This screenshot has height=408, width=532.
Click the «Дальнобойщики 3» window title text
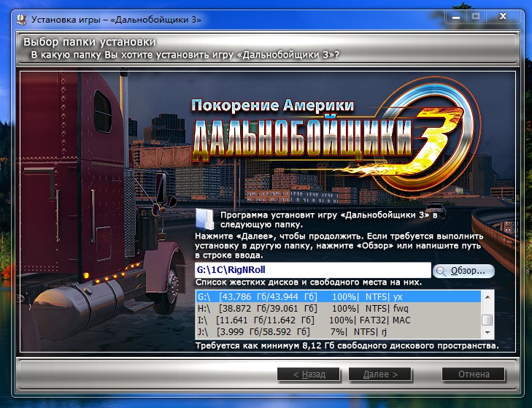pos(116,20)
